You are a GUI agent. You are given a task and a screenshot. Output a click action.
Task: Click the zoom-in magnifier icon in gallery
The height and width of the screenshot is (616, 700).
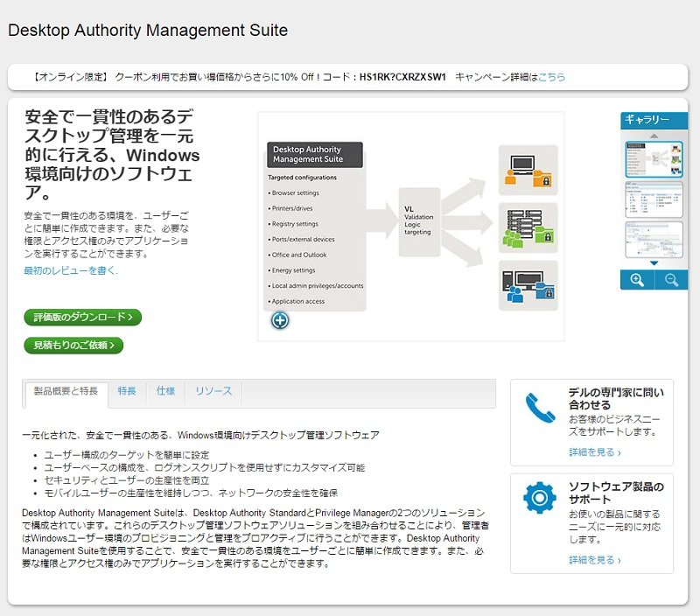pyautogui.click(x=637, y=280)
